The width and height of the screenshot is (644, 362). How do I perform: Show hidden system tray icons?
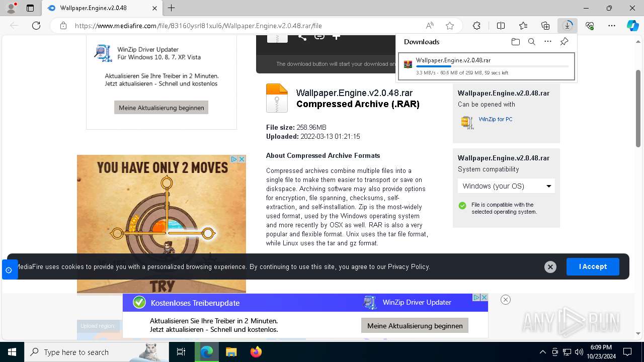[542, 352]
